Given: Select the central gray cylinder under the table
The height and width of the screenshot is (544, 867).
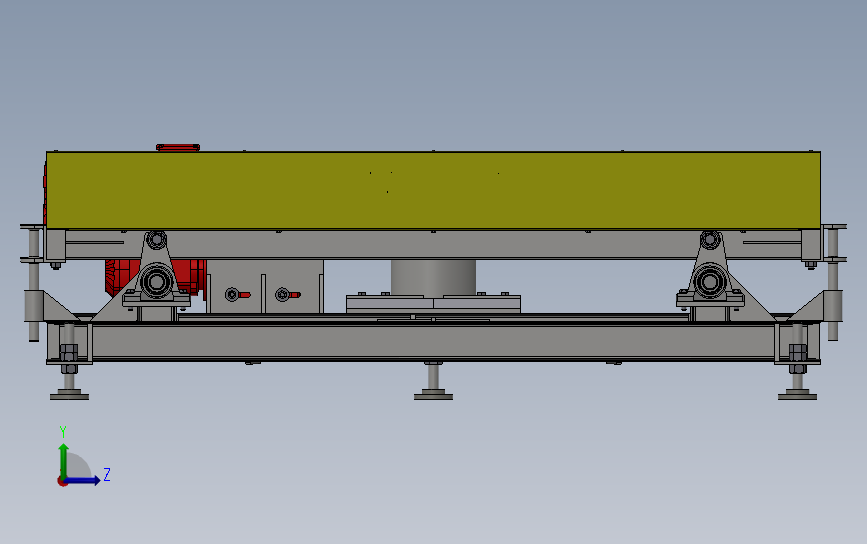Looking at the screenshot, I should pos(433,278).
